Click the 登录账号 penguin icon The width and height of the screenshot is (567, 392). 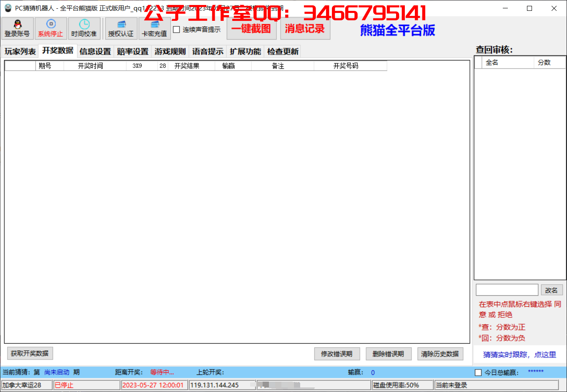(18, 24)
